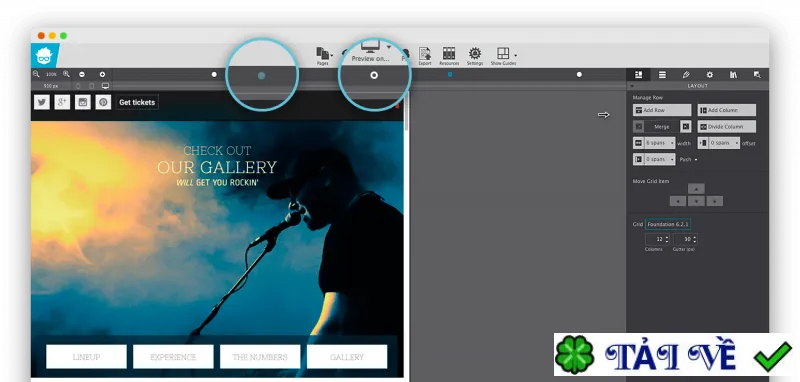Open the Settings gear in toolbar
The width and height of the screenshot is (800, 382).
click(x=475, y=54)
